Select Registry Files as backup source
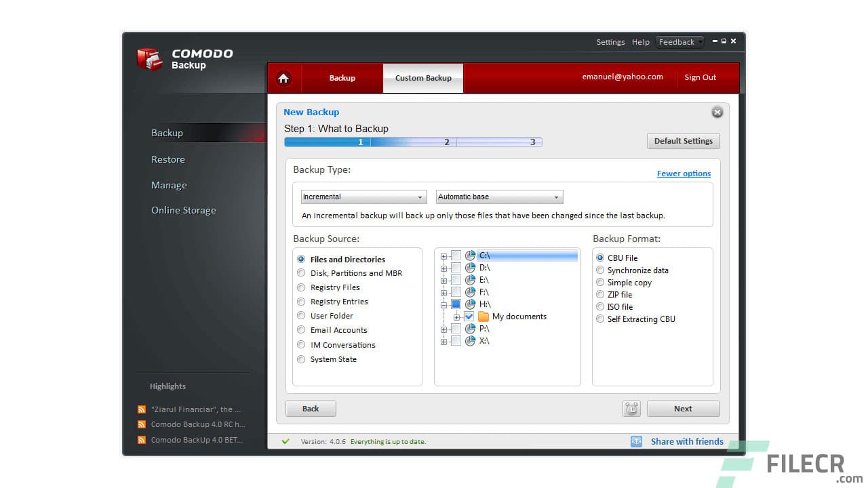 (x=301, y=287)
